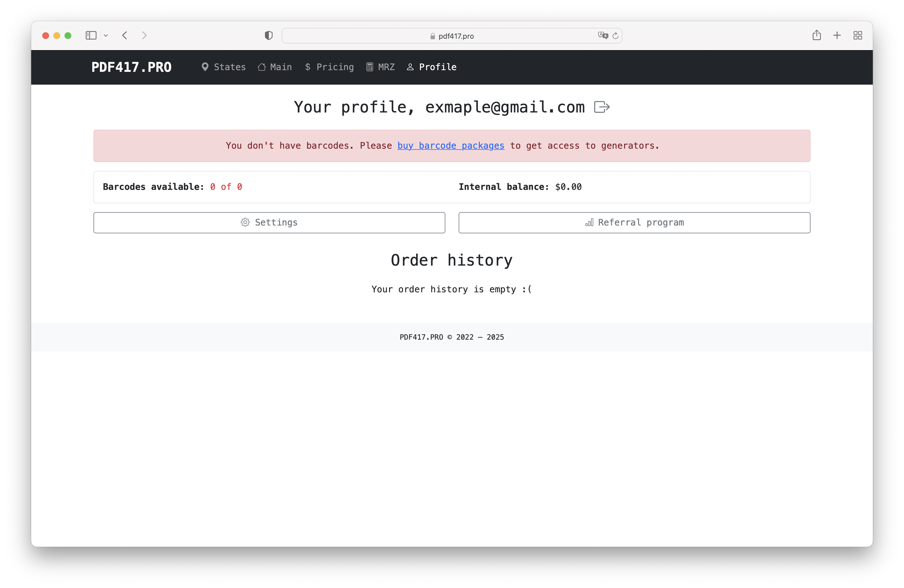Reload the page

616,36
